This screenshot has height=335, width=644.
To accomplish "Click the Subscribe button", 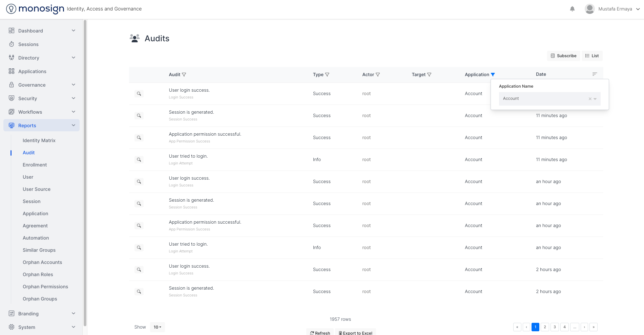I will pos(563,56).
